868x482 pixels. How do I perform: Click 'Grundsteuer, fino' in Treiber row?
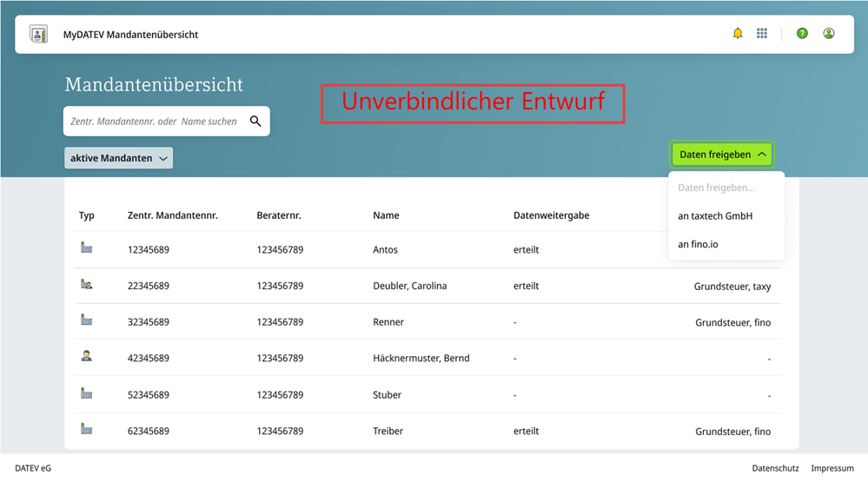click(x=733, y=431)
